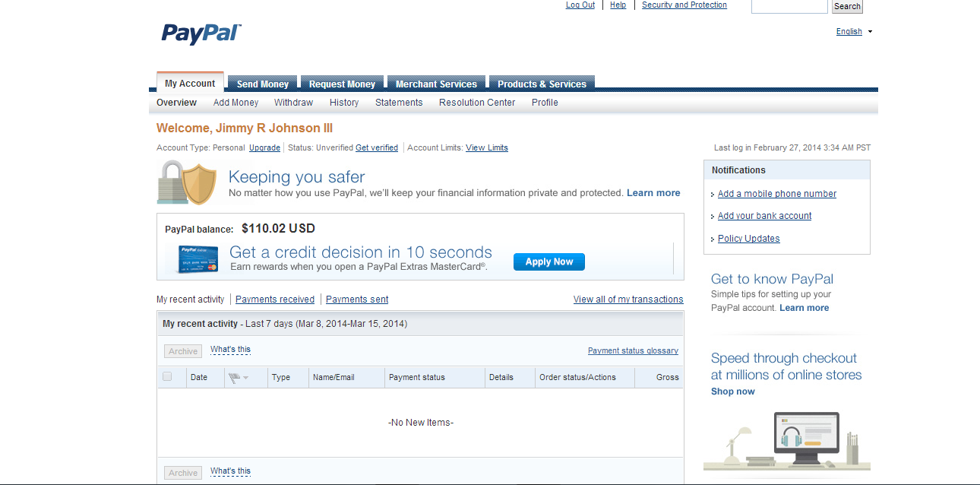Click the top What's this link
The height and width of the screenshot is (485, 980).
[x=230, y=350]
